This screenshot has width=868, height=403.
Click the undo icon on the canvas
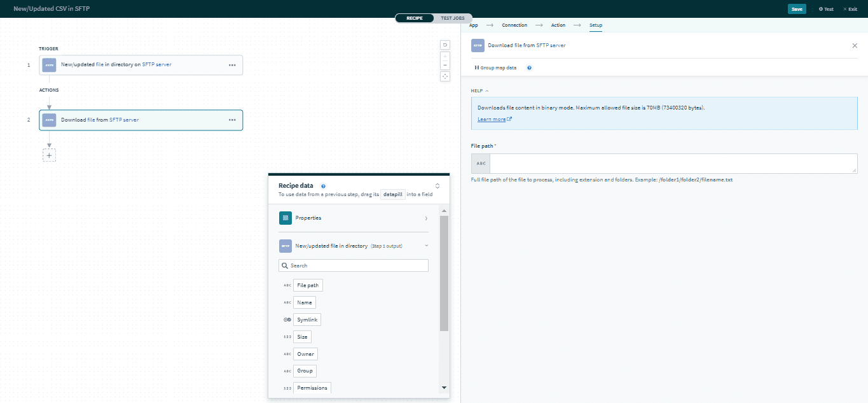445,45
